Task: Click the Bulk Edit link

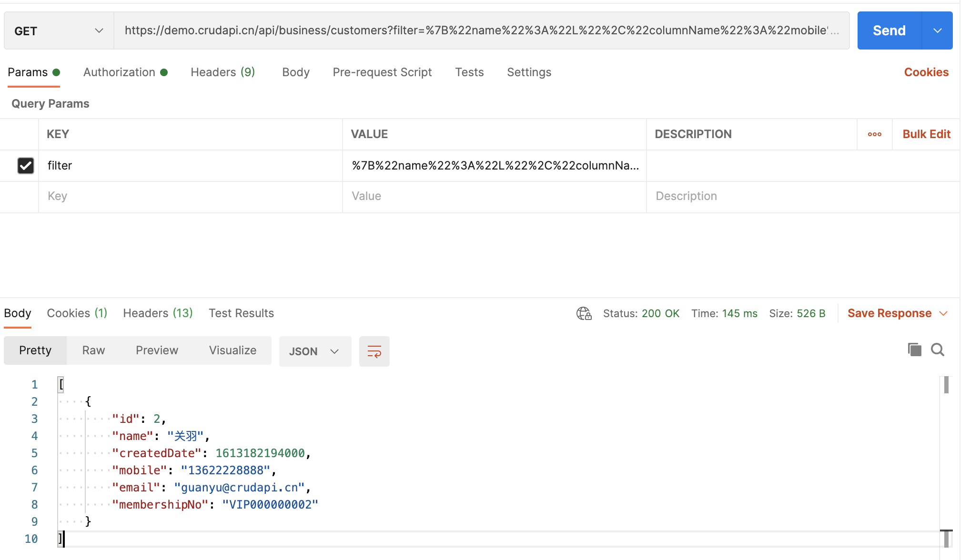Action: [926, 134]
